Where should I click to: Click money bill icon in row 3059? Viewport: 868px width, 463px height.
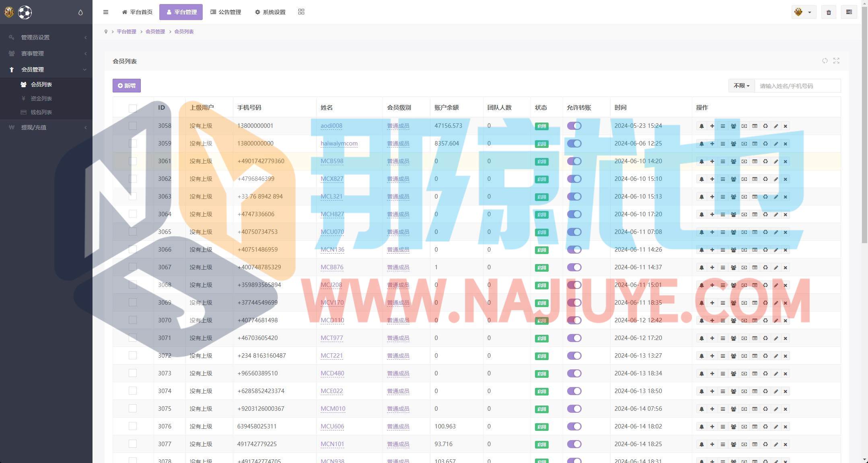[744, 144]
